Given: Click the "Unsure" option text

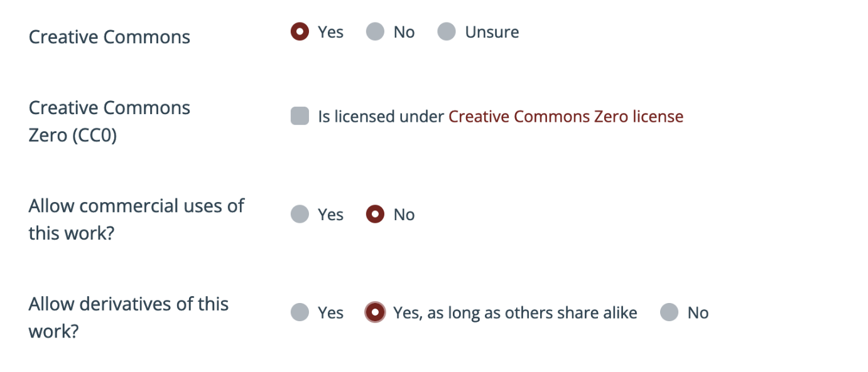Looking at the screenshot, I should click(492, 32).
